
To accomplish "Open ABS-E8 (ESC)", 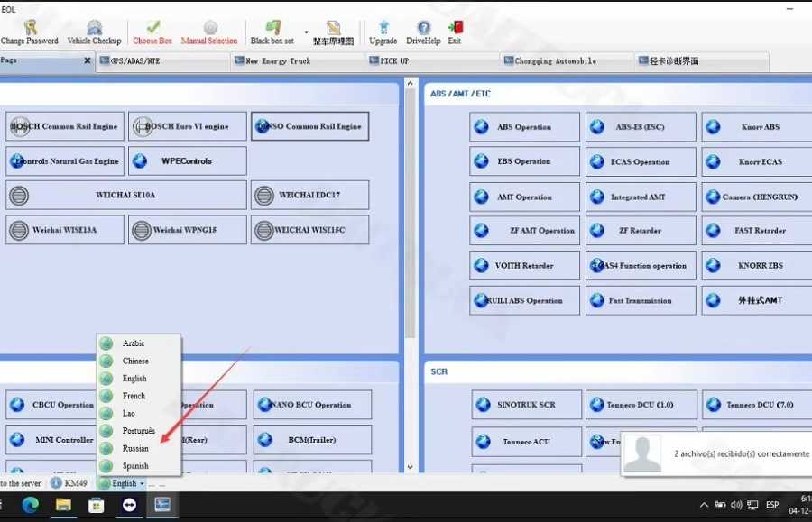I will coord(641,127).
